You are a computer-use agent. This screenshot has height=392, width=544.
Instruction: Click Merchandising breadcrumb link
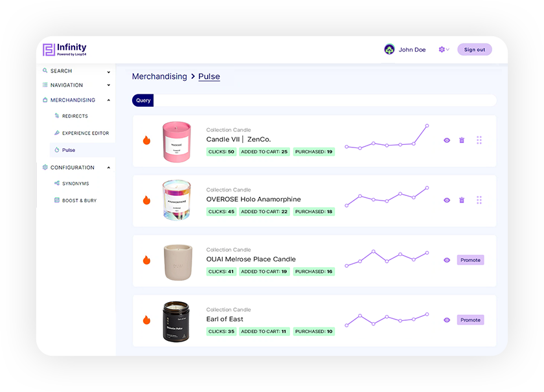[159, 76]
